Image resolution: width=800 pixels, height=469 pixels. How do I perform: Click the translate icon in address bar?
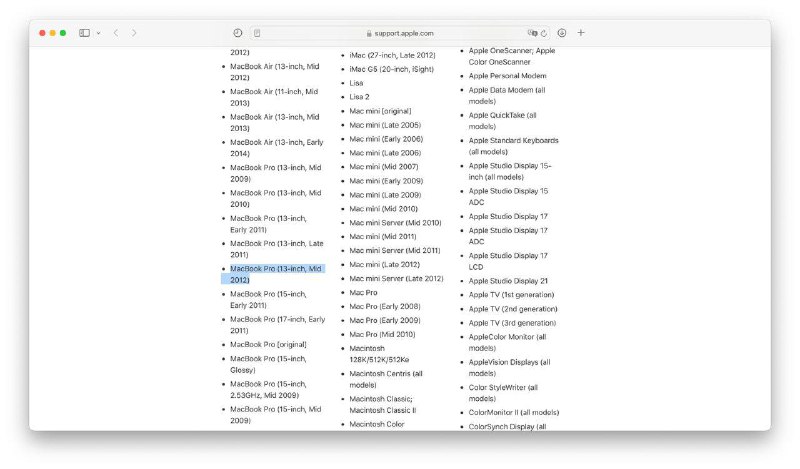click(532, 33)
